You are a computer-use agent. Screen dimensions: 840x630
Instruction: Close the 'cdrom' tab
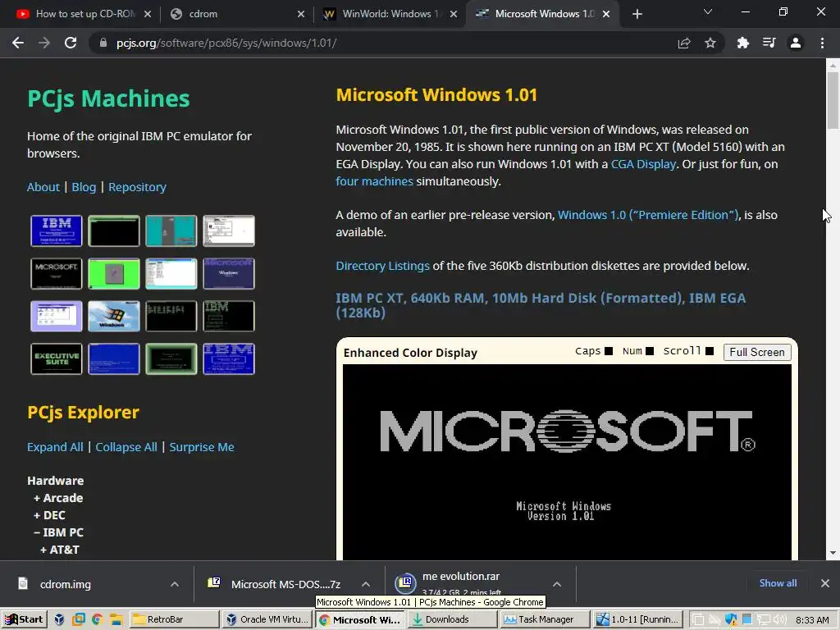click(x=301, y=14)
